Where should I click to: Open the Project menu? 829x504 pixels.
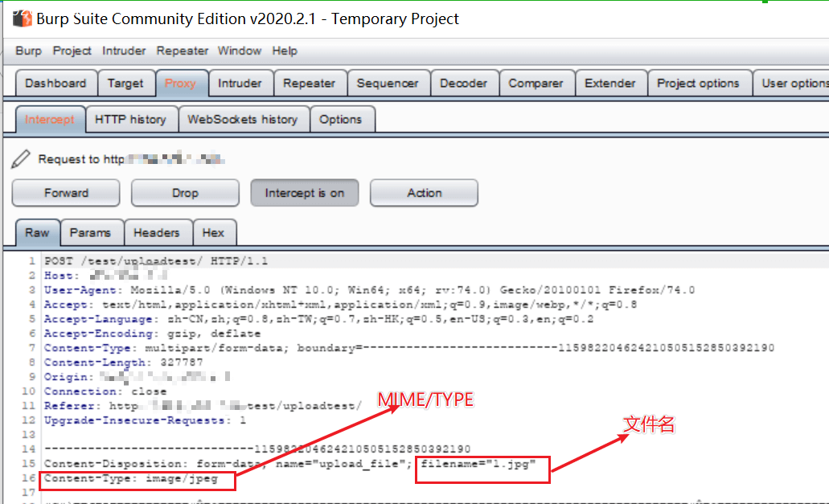tap(72, 51)
